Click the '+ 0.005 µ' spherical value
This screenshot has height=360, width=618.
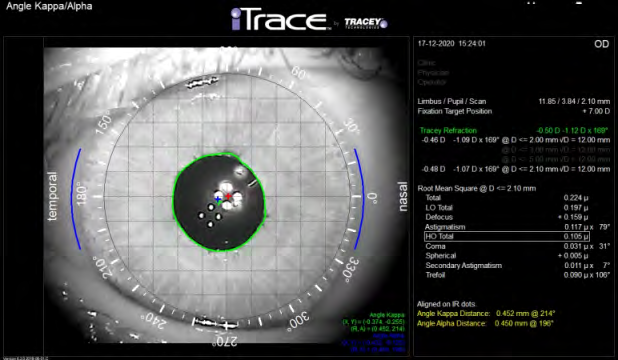pos(573,256)
